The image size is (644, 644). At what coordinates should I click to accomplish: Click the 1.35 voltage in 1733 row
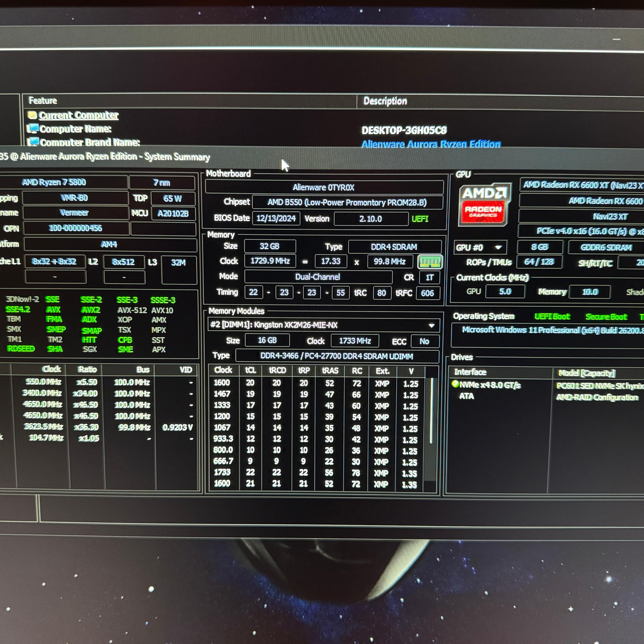(409, 474)
